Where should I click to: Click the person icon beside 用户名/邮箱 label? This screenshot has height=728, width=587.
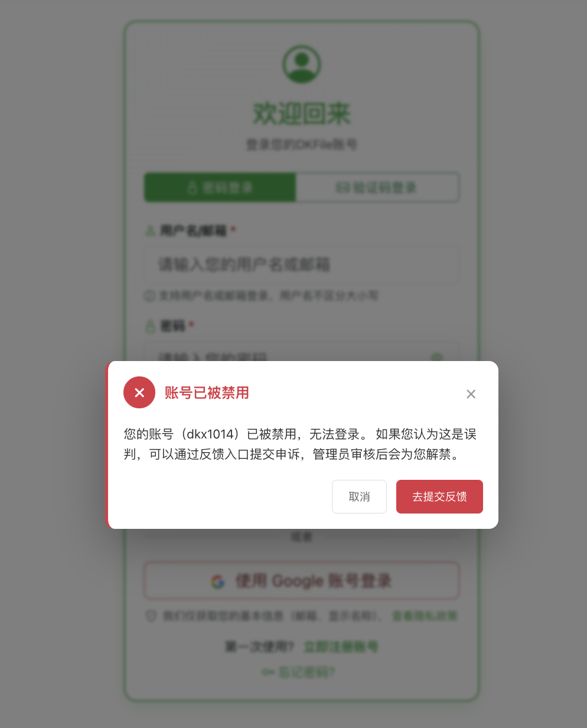[150, 230]
